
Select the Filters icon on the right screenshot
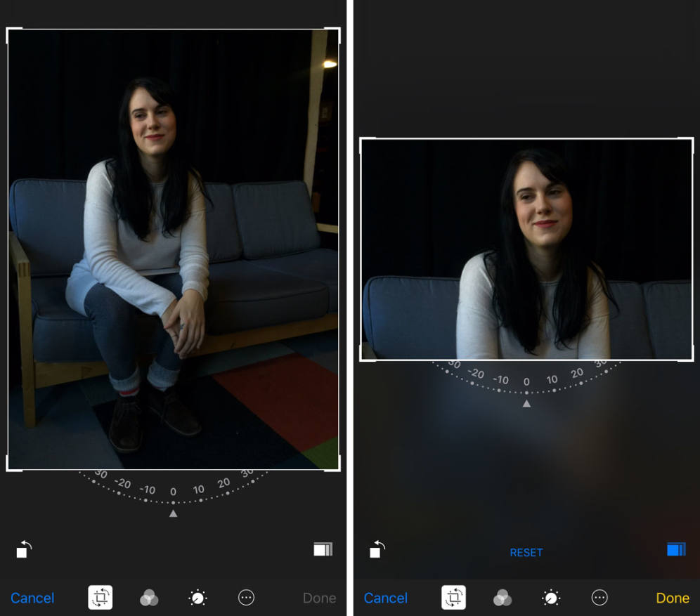coord(502,598)
